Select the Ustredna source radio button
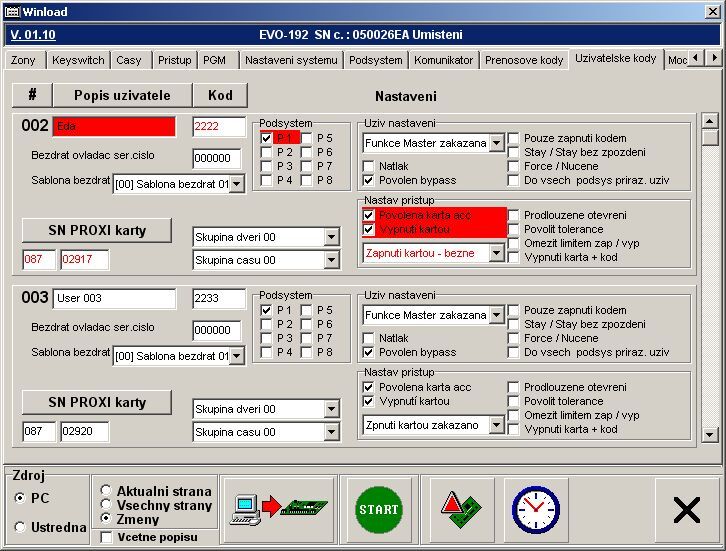 21,527
